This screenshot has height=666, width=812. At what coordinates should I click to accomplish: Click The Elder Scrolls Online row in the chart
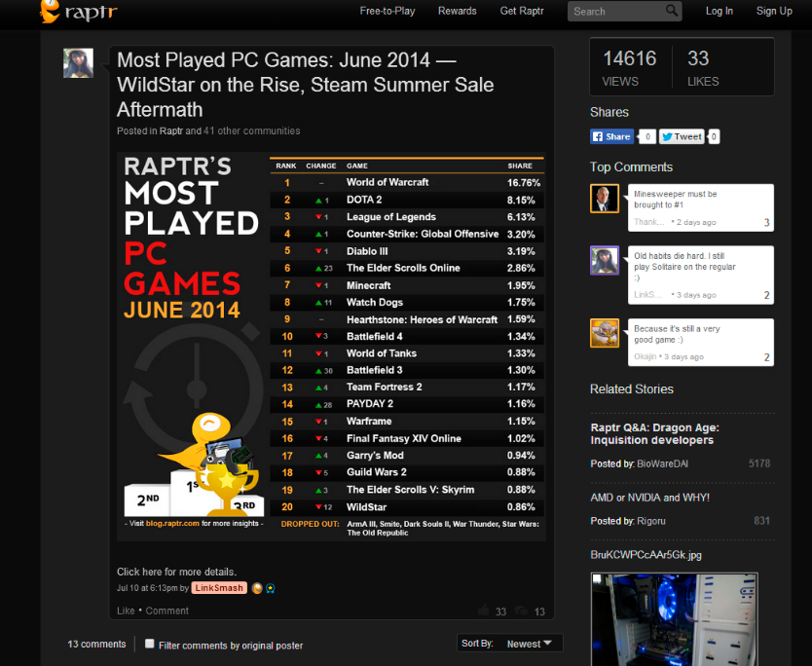tap(407, 269)
